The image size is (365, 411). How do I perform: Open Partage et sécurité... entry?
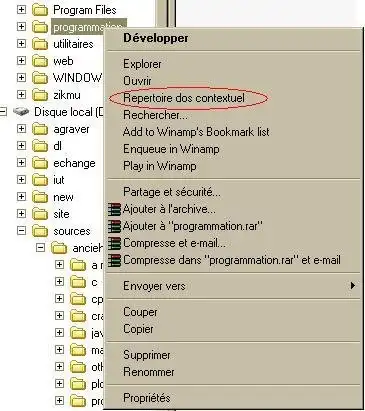233,192
